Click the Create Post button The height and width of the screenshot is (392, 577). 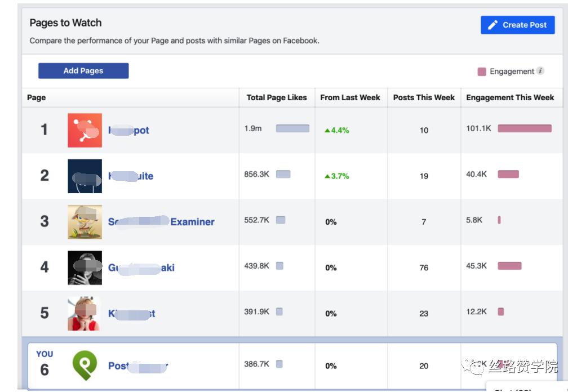[517, 25]
